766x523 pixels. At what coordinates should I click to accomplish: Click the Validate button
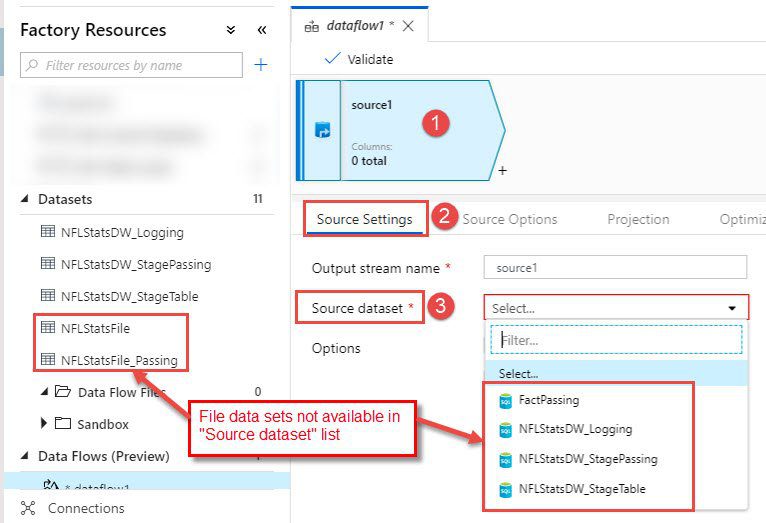[359, 59]
